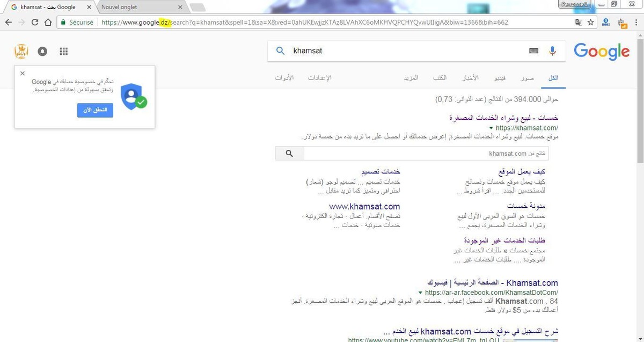Open the خدمات تصميم sitelink
The width and height of the screenshot is (644, 342).
pyautogui.click(x=380, y=172)
